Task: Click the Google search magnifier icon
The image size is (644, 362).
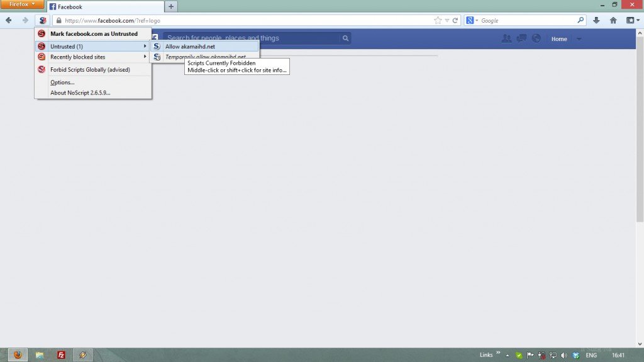Action: (x=580, y=20)
